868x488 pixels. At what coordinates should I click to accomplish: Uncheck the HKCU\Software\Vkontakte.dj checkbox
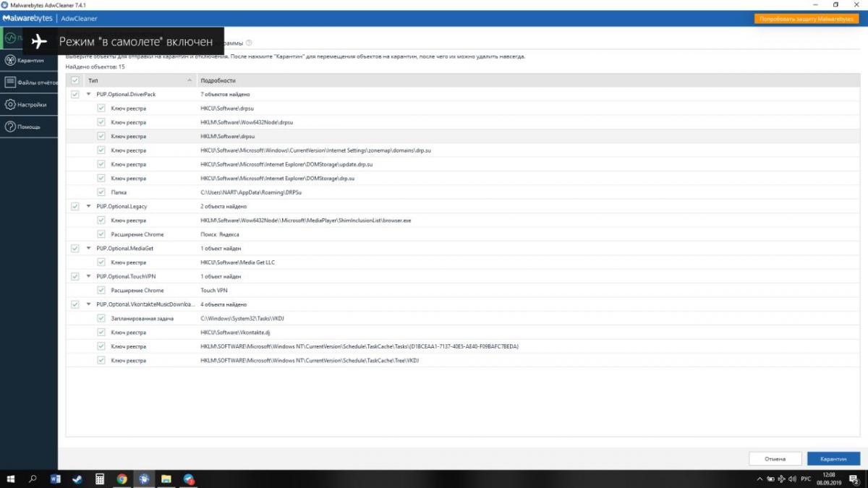point(101,332)
